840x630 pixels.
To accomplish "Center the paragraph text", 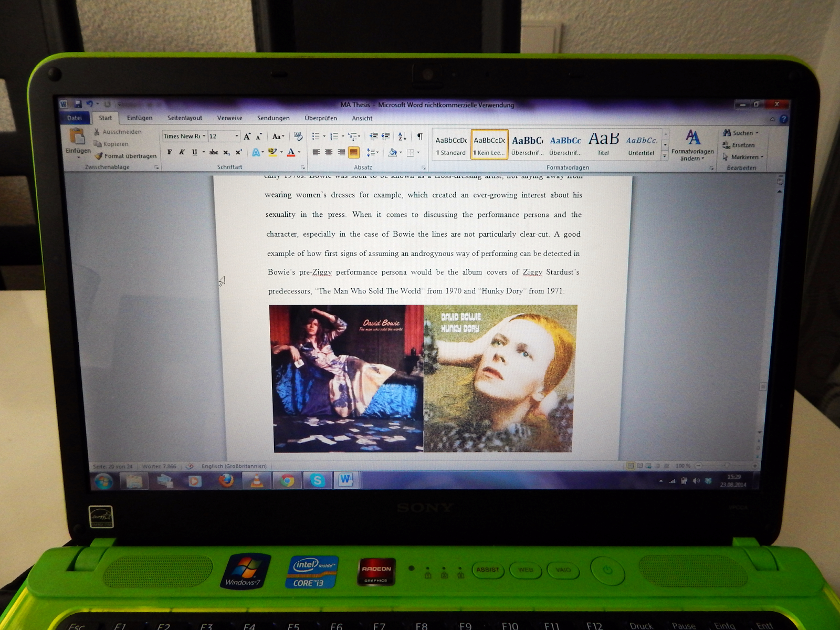I will click(329, 152).
